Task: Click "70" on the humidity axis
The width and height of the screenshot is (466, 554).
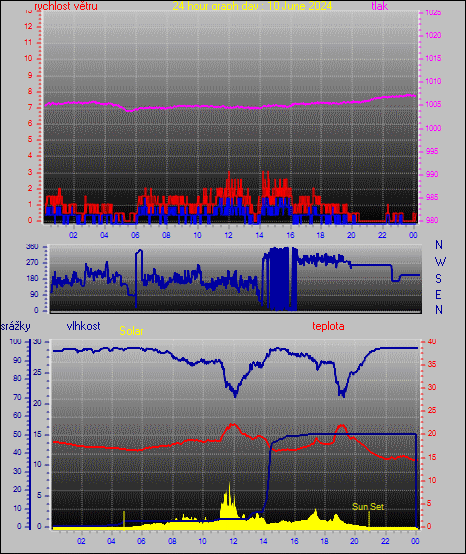Action: (x=17, y=397)
